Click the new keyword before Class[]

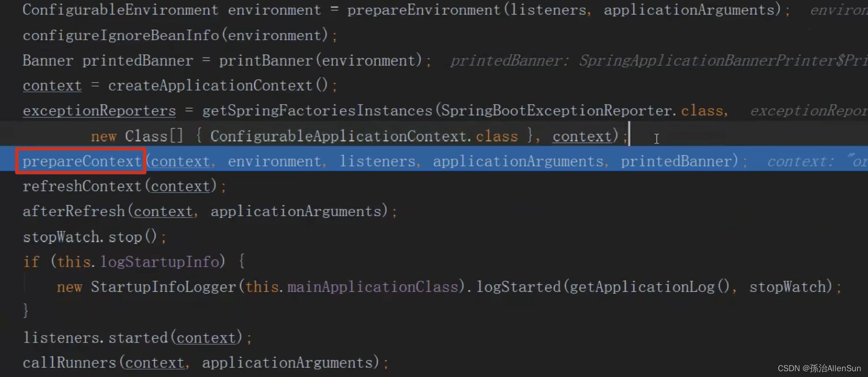point(103,136)
